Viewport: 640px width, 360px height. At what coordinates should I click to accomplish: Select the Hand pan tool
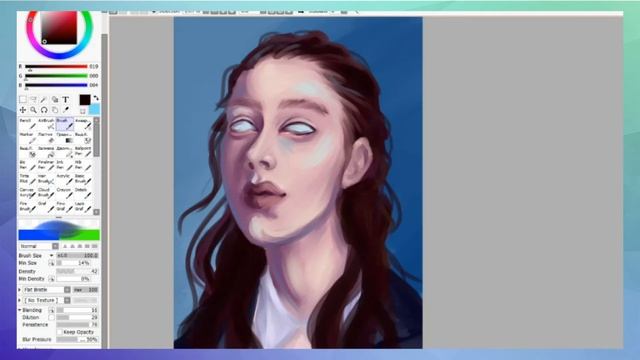click(55, 110)
